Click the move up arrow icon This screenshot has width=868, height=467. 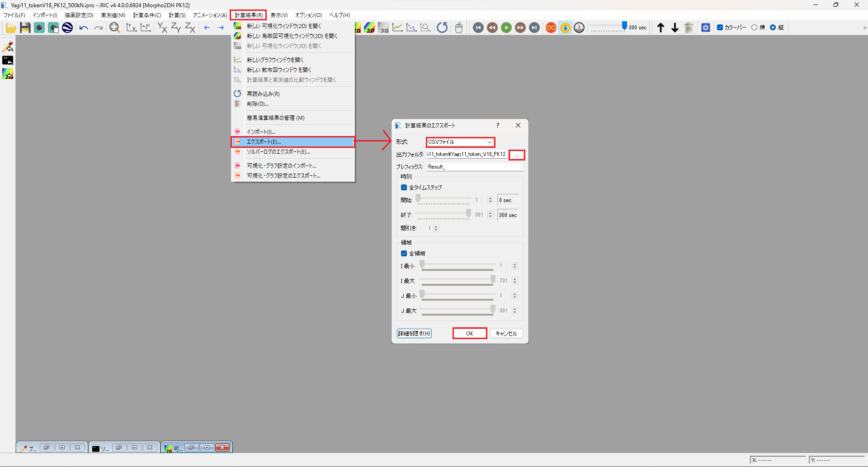pyautogui.click(x=660, y=28)
